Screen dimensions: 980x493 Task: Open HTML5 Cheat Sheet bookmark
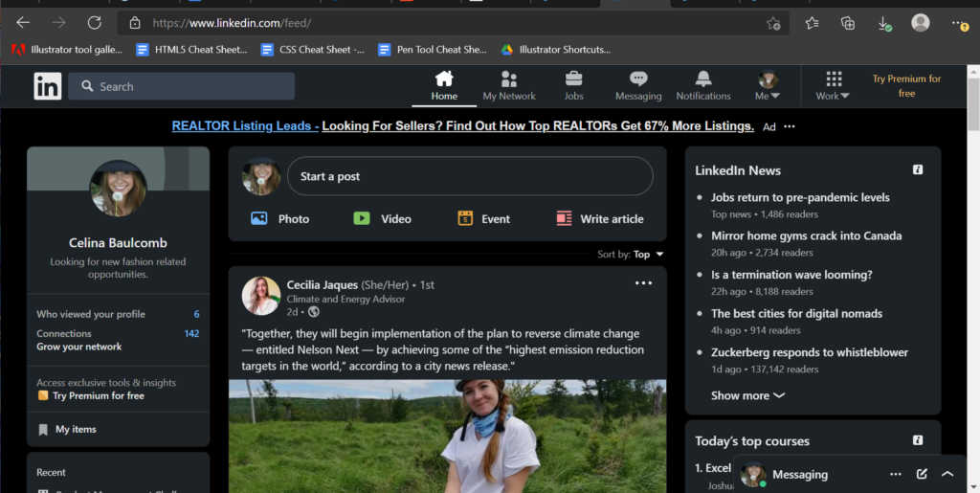[x=191, y=50]
